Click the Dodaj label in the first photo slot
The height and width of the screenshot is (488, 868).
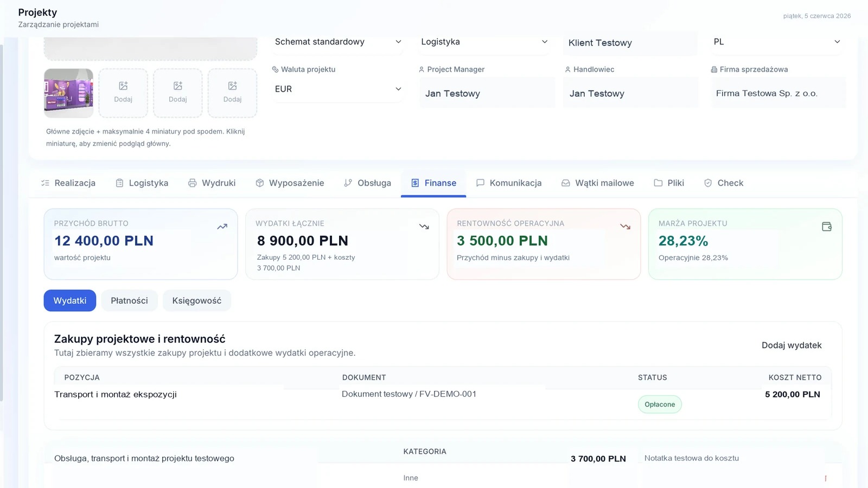[x=123, y=99]
